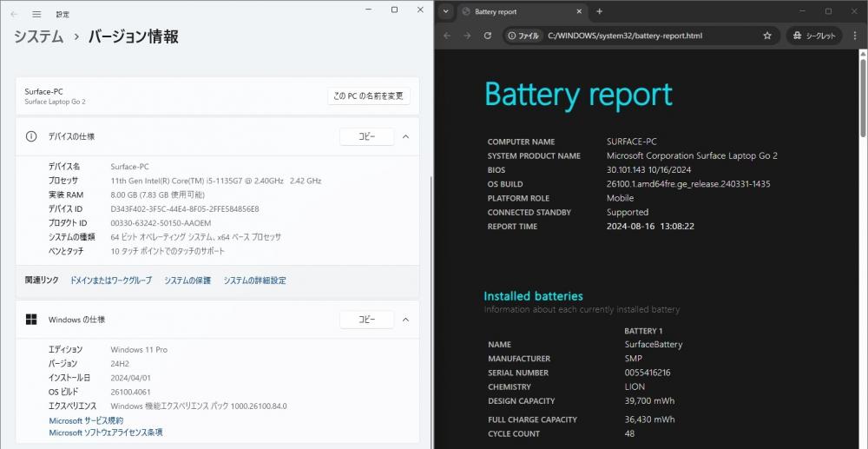The image size is (868, 449).
Task: Click the シークレット incognito indicator
Action: click(814, 36)
